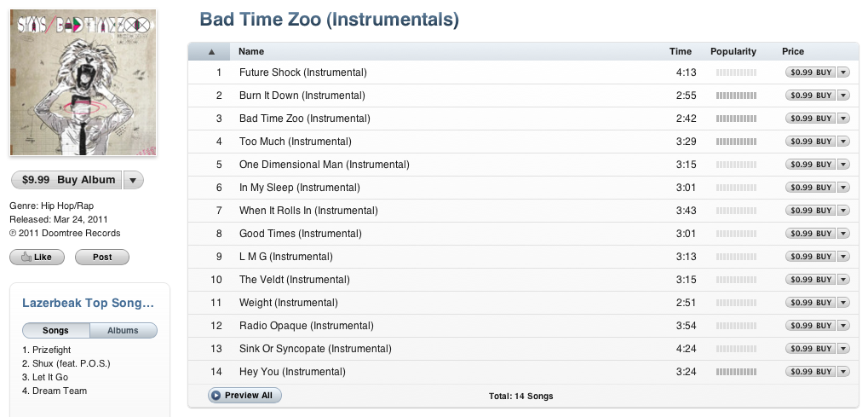Click the popularity bar for Bad Time Zoo
Screen dimensions: 868x417
click(736, 119)
